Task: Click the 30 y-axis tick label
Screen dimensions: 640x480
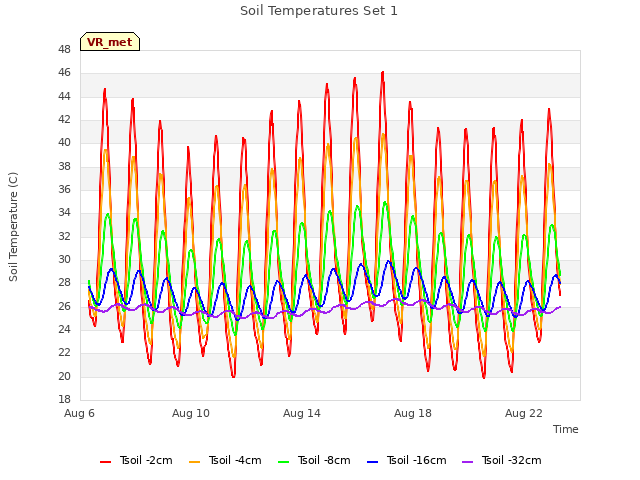Action: 64,260
